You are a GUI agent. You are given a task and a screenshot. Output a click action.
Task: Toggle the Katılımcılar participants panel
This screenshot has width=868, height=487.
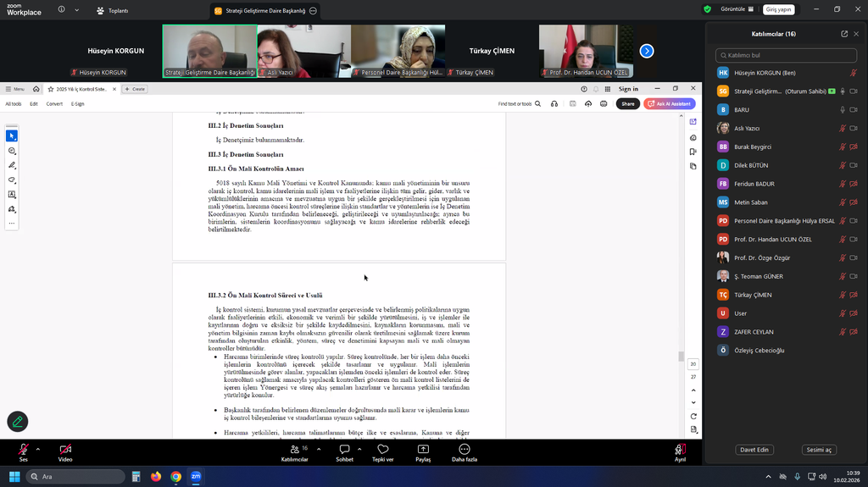click(x=294, y=450)
